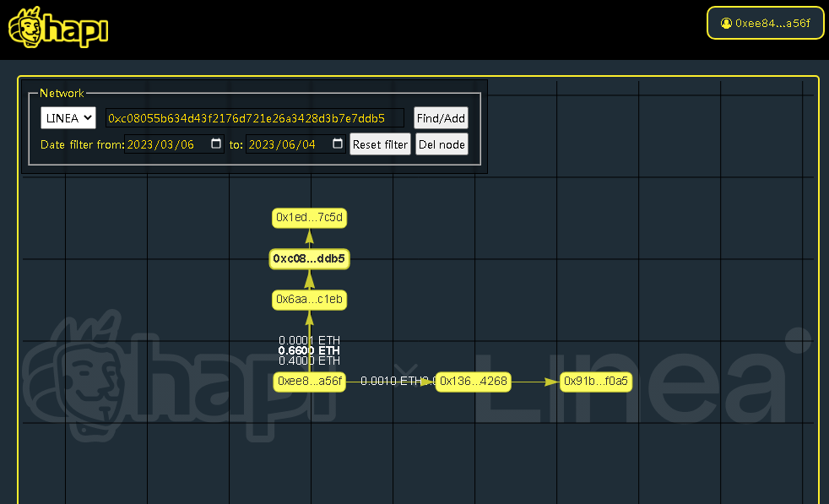Click the address input field

(255, 118)
